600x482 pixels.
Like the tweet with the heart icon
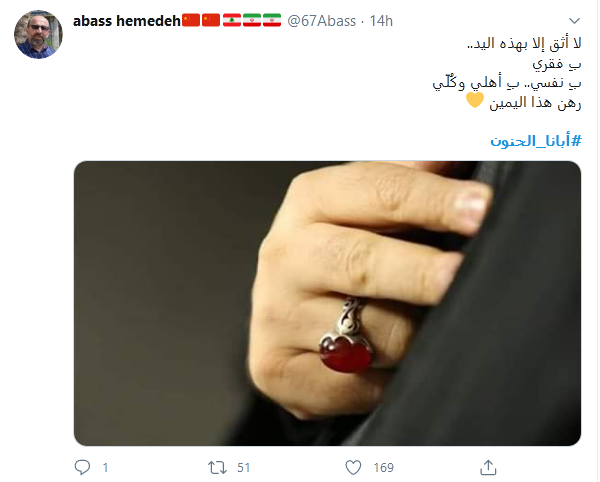point(353,467)
